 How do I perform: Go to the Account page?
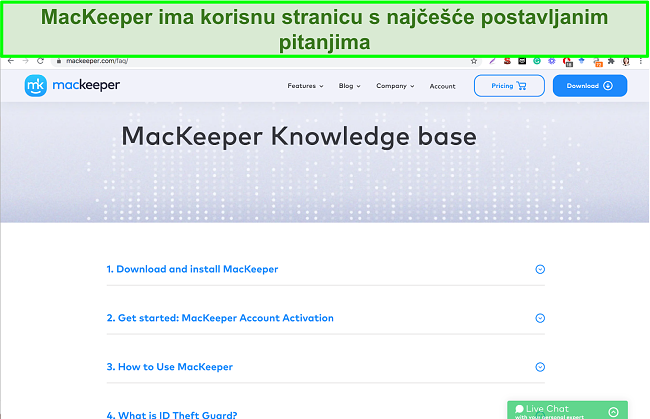click(x=442, y=86)
